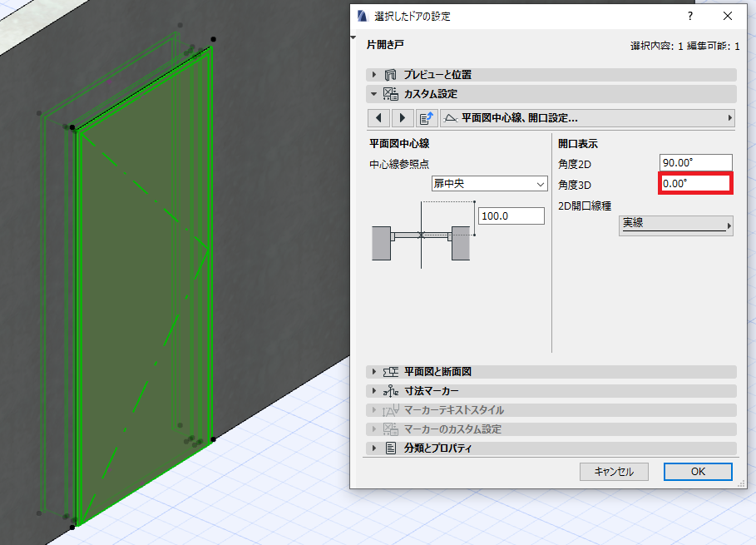Click the プレビューと位置 panel icon
756x545 pixels.
click(x=390, y=75)
